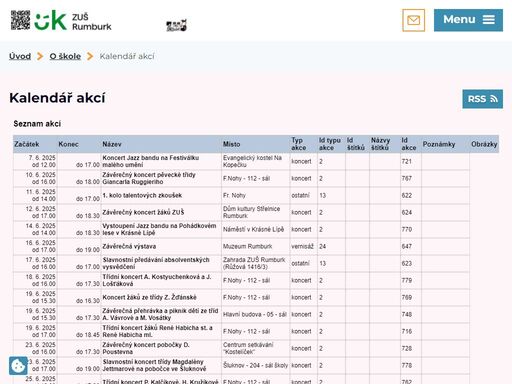This screenshot has height=384, width=512.
Task: Click the QR code icon in header
Action: point(20,20)
